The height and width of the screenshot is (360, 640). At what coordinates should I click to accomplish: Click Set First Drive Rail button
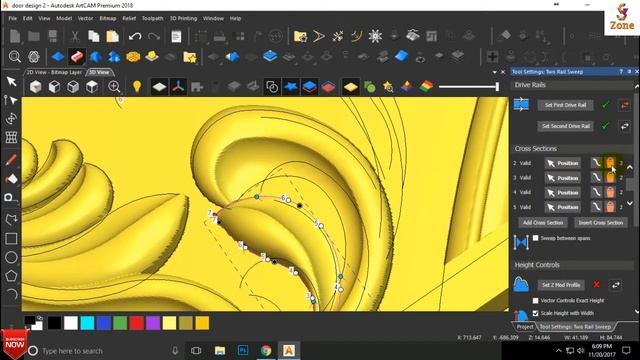coord(565,105)
